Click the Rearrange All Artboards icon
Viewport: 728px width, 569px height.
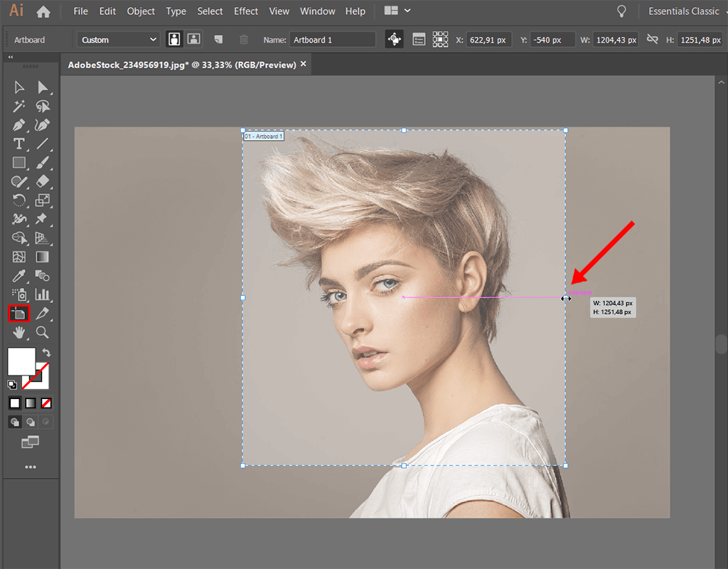pyautogui.click(x=440, y=39)
